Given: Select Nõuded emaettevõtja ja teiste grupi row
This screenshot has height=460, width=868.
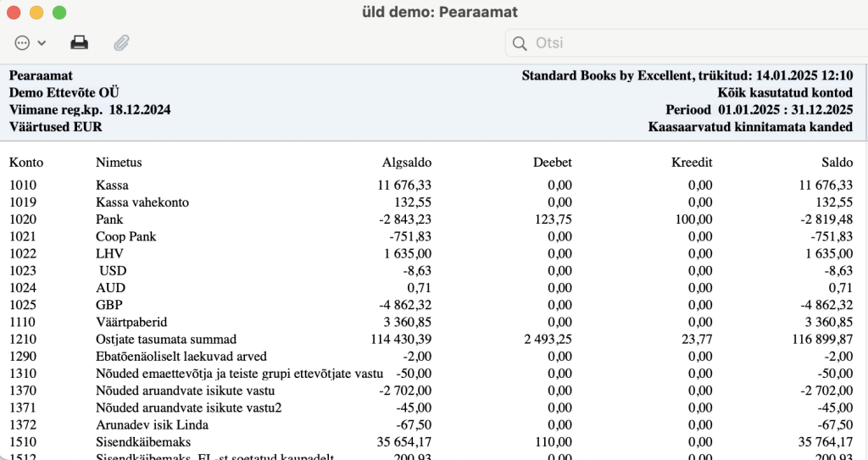Looking at the screenshot, I should click(x=431, y=374).
